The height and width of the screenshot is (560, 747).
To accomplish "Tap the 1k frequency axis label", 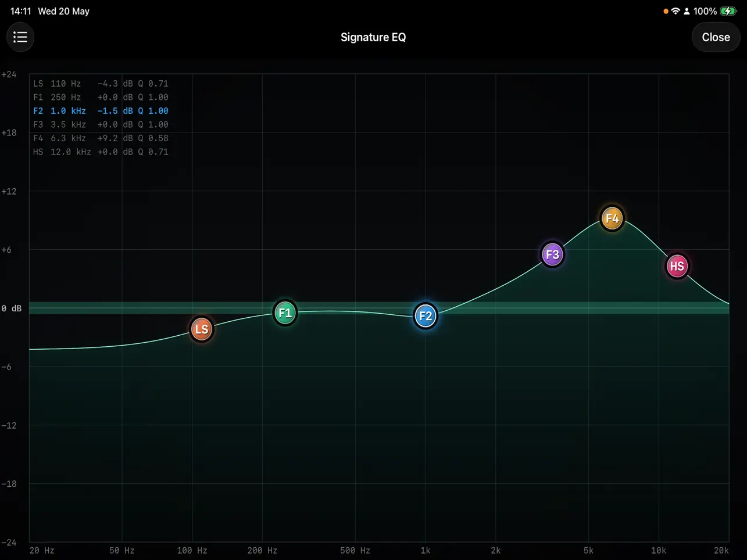I will click(426, 550).
